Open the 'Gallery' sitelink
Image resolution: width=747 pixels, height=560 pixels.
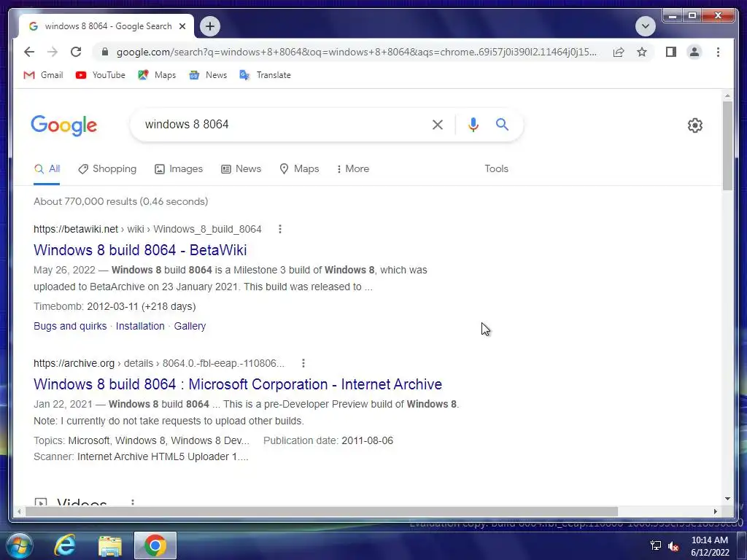190,326
